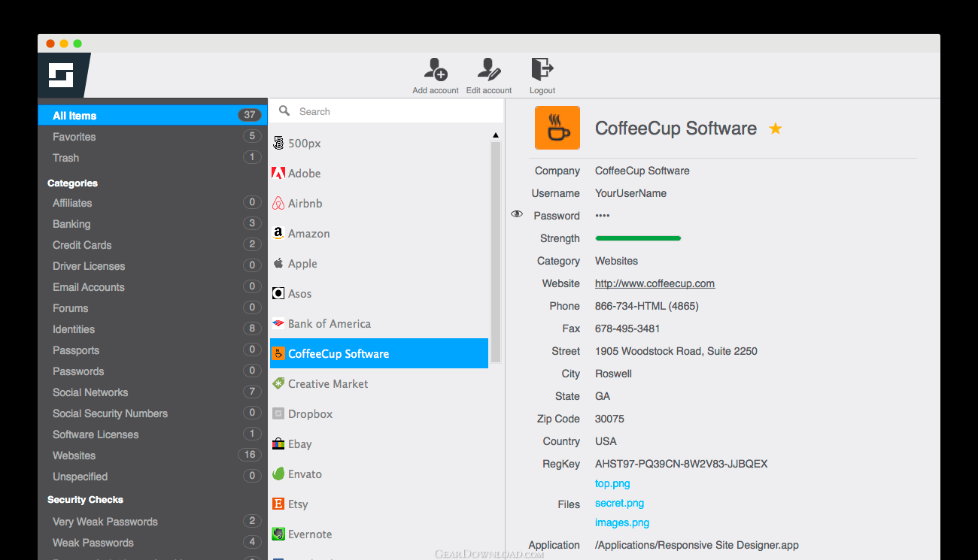Click in the Search field
Image resolution: width=978 pixels, height=560 pixels.
point(387,111)
